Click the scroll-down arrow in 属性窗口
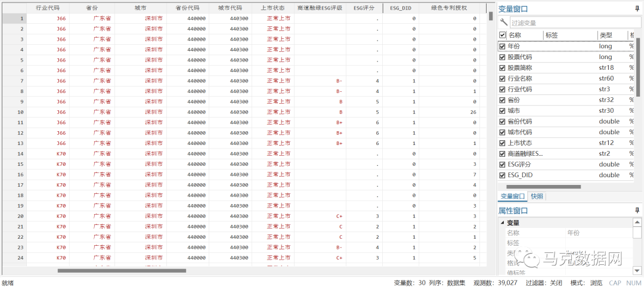This screenshot has height=287, width=644. 637,270
